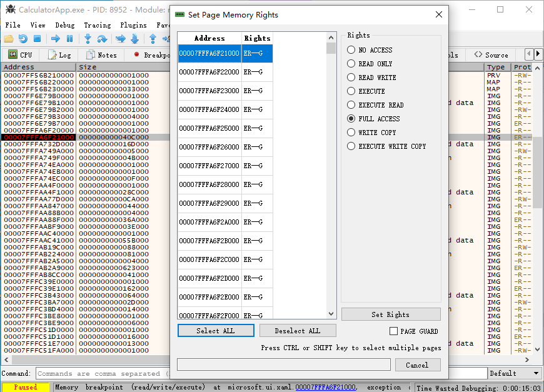Screen dimensions: 544x392
Task: Choose the READ ONLY rights option
Action: pyautogui.click(x=351, y=63)
